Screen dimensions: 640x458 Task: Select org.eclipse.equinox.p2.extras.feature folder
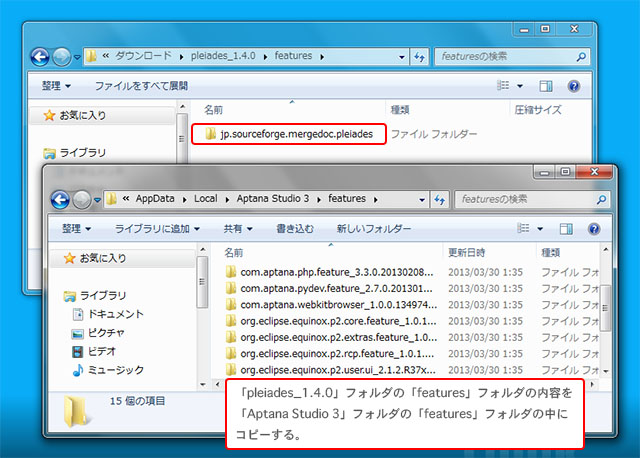(x=331, y=338)
